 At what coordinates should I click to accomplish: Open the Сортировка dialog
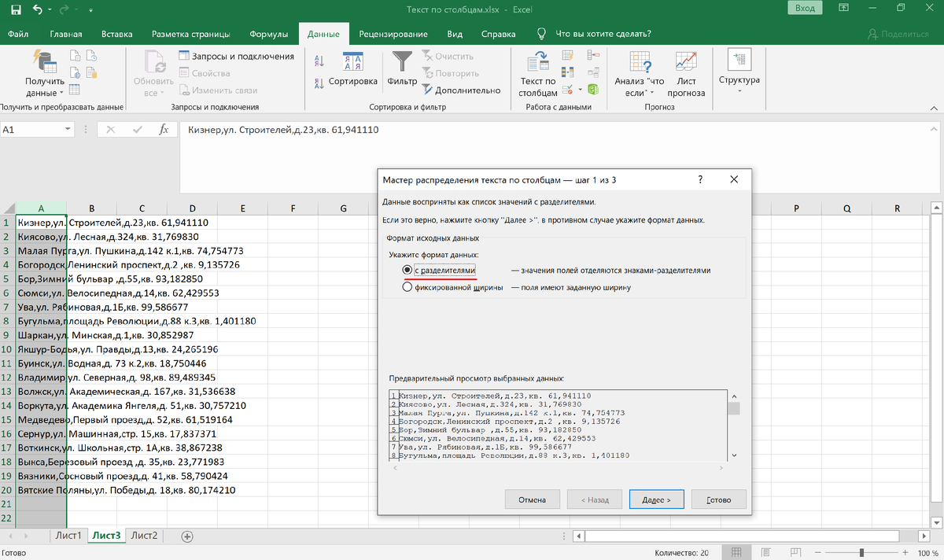point(353,69)
